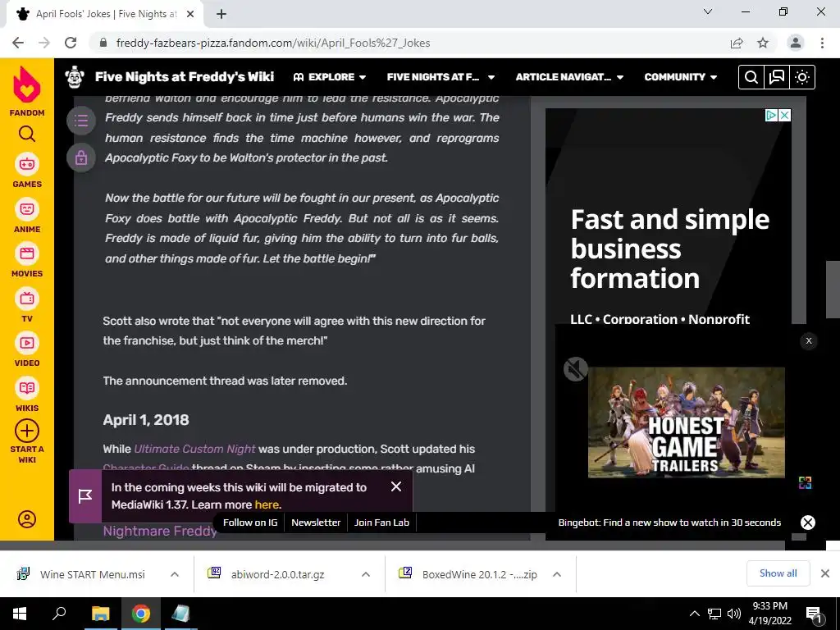Click the page lock icon
The image size is (840, 630).
81,157
